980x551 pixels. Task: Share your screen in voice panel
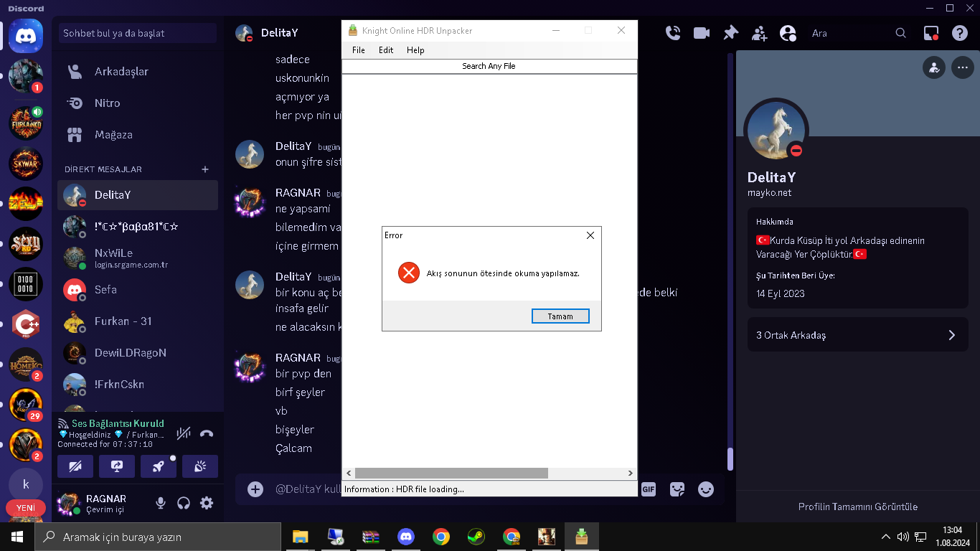click(117, 466)
